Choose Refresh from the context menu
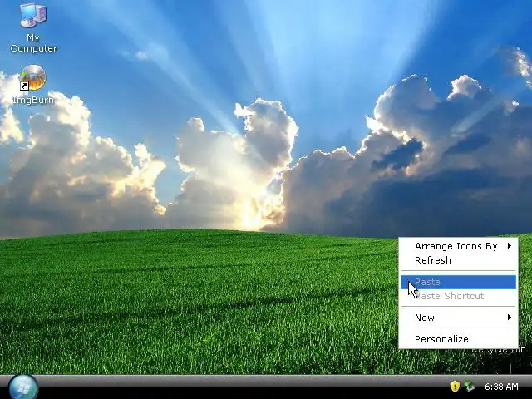 458,260
